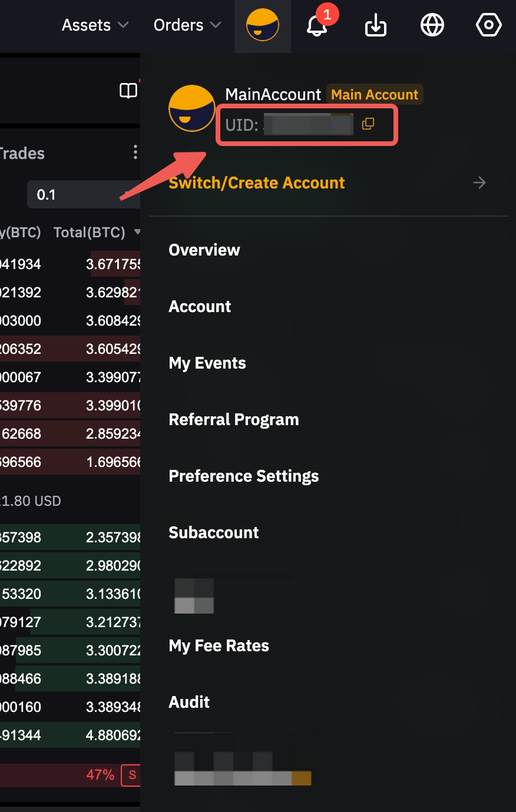Sort by the Total(BTC) column arrow
This screenshot has height=812, width=516.
pos(137,232)
